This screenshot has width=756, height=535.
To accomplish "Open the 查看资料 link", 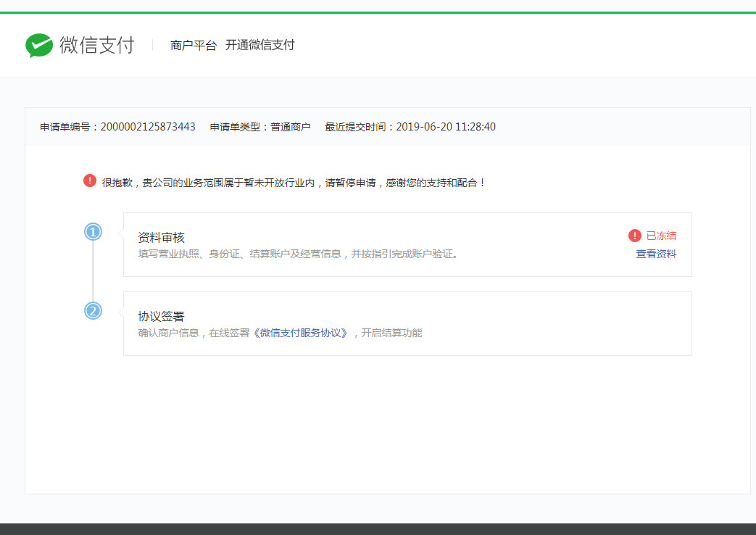I will [656, 254].
